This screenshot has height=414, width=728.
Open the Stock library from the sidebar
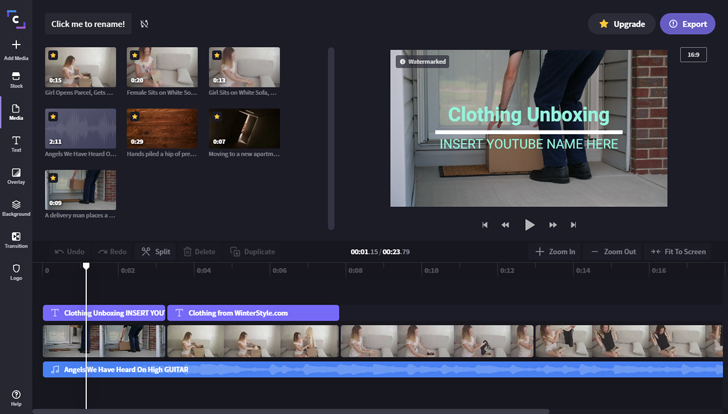[x=16, y=80]
